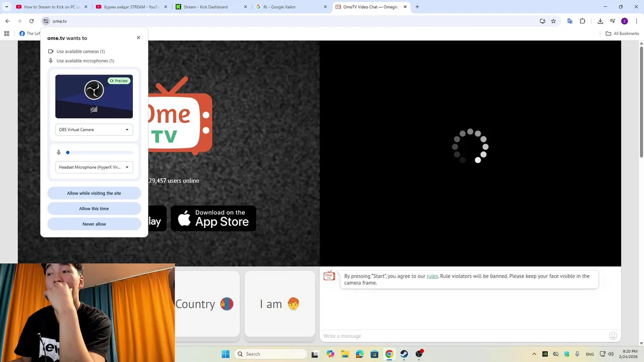Click Never allow button

[x=94, y=224]
